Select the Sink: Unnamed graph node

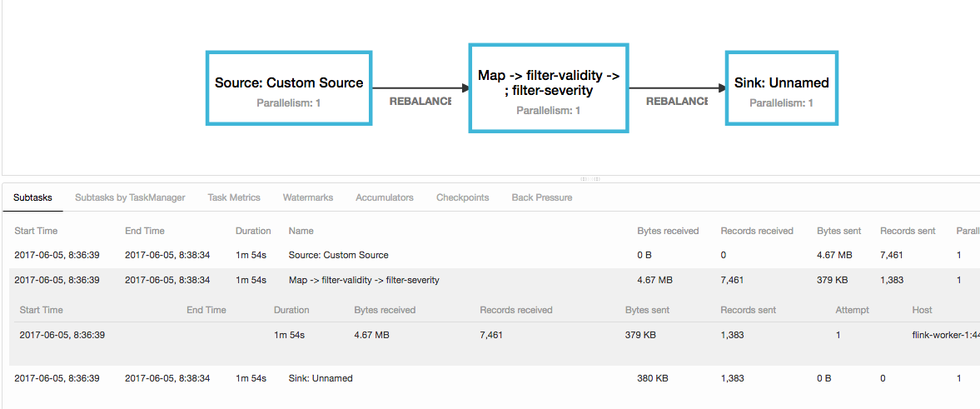[x=781, y=88]
